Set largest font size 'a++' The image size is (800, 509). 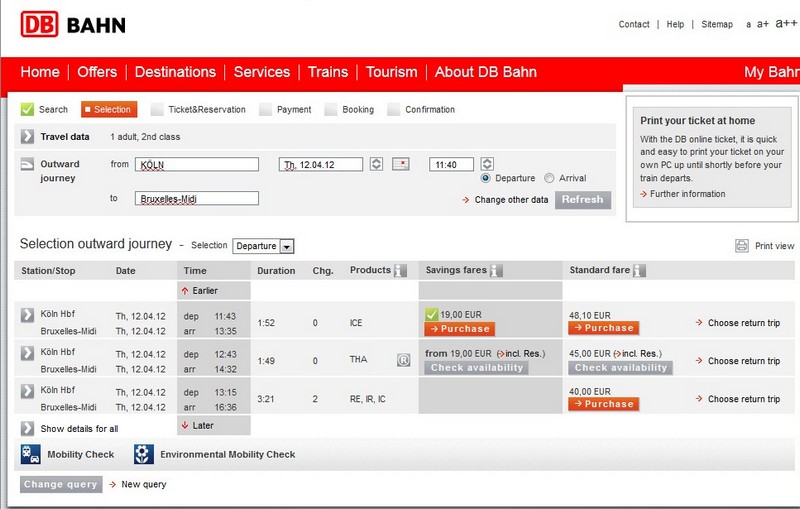[786, 23]
